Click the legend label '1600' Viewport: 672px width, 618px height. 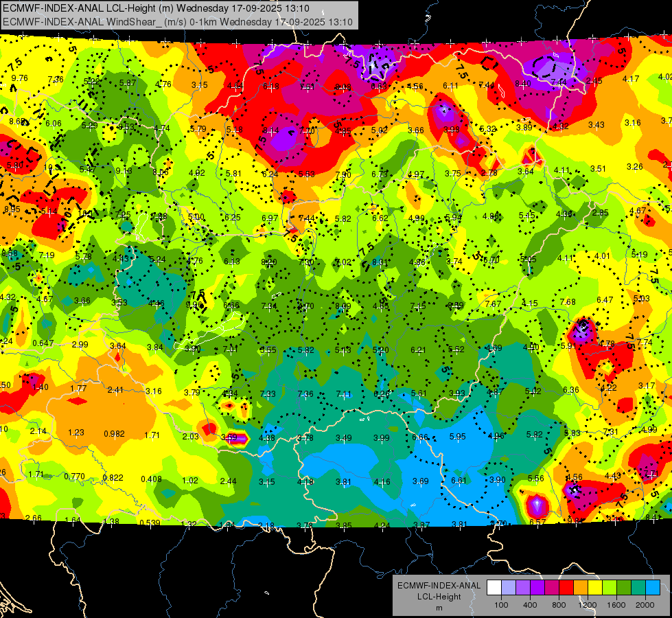(x=616, y=605)
